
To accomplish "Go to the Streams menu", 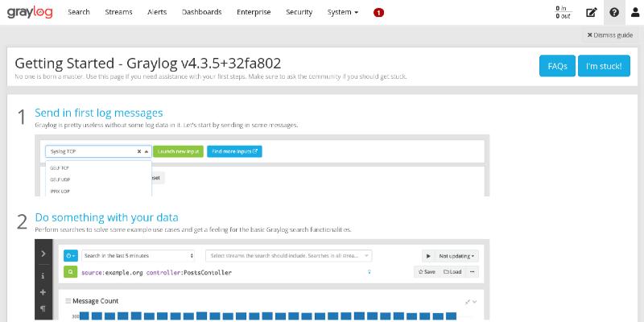I will pyautogui.click(x=118, y=13).
